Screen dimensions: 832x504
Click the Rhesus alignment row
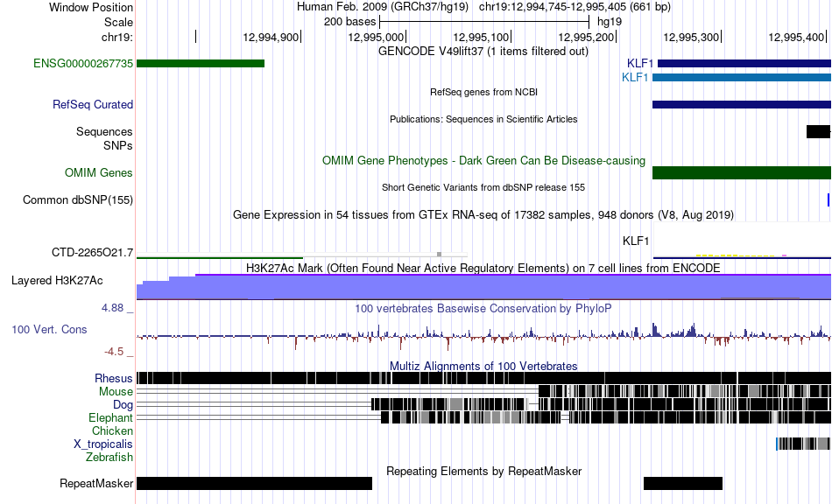[484, 378]
